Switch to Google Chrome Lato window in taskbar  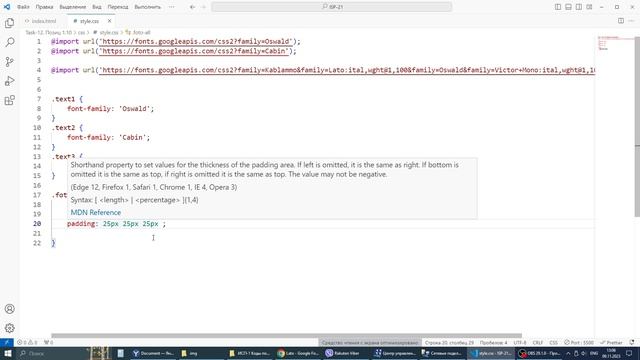[298, 353]
